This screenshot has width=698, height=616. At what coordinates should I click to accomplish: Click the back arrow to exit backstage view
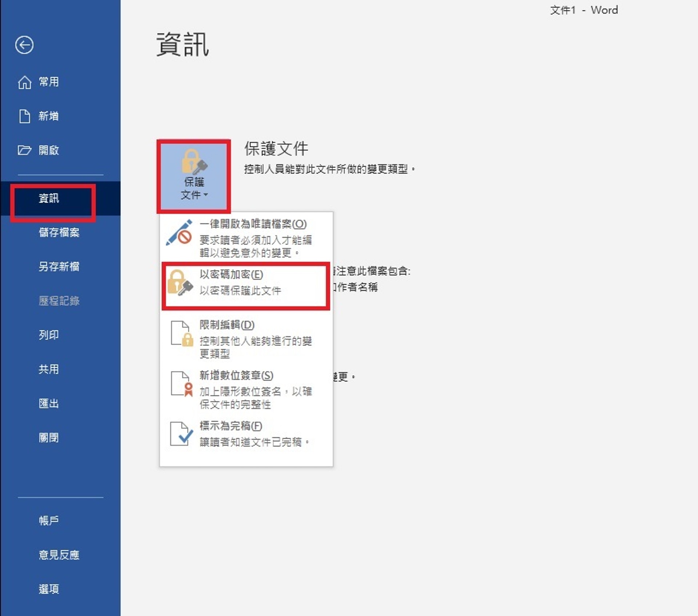[24, 45]
